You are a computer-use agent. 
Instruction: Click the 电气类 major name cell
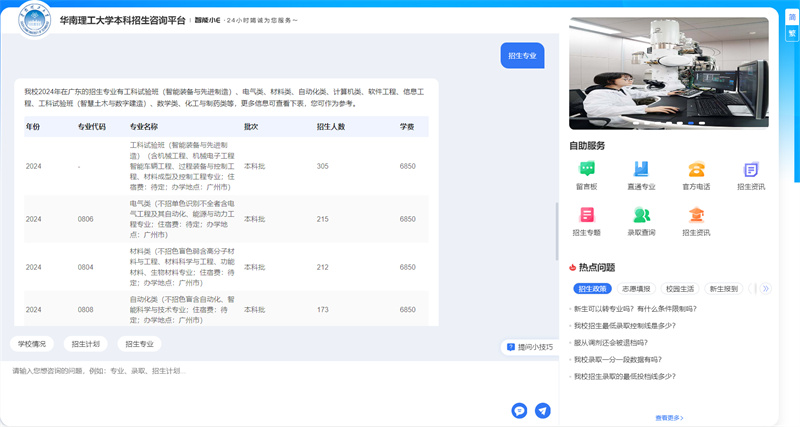pyautogui.click(x=182, y=219)
